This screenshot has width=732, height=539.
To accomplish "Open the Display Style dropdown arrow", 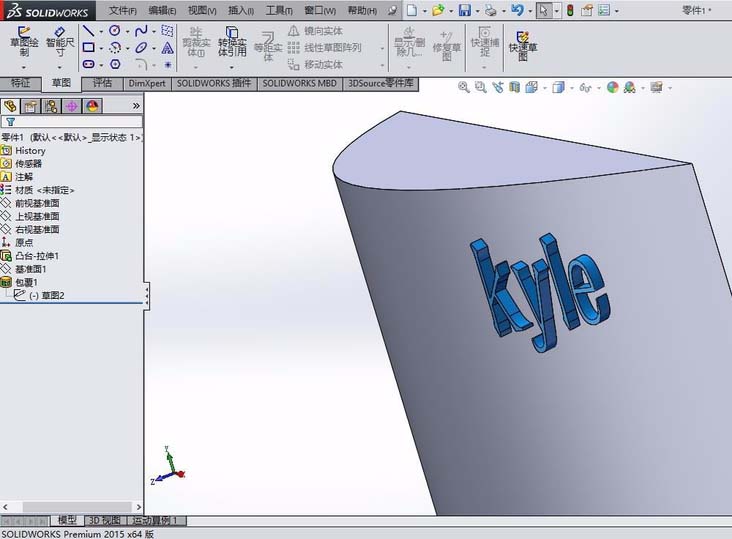I will [571, 88].
